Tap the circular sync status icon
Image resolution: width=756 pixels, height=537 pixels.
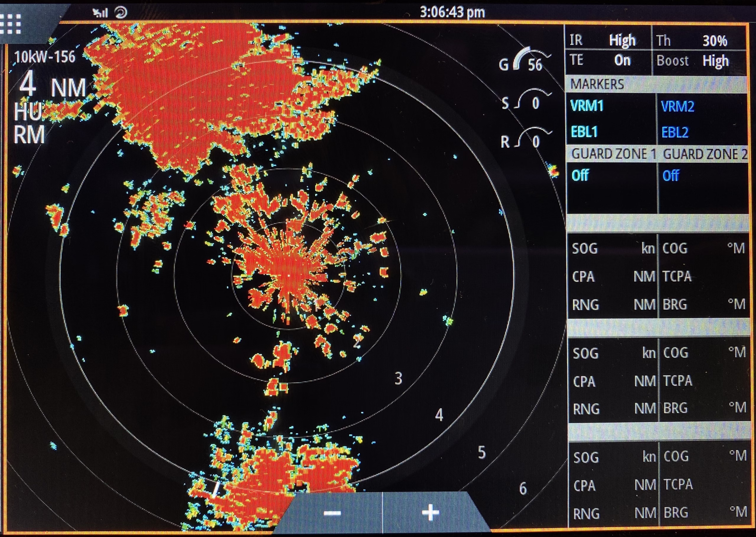coord(121,13)
